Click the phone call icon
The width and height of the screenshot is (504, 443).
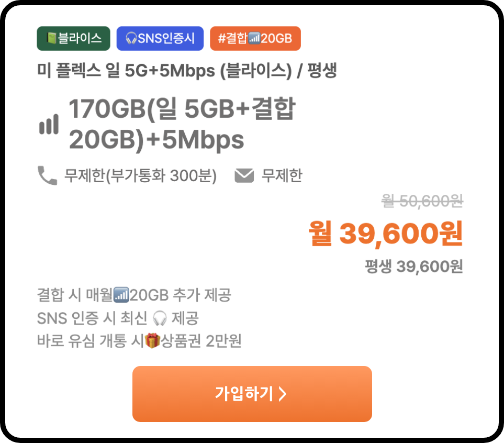click(47, 175)
